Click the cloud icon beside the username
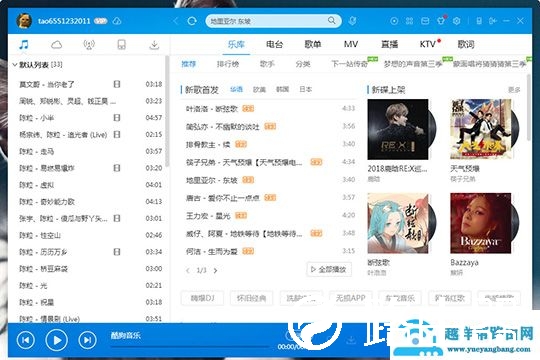Image resolution: width=540 pixels, height=360 pixels. pos(117,21)
